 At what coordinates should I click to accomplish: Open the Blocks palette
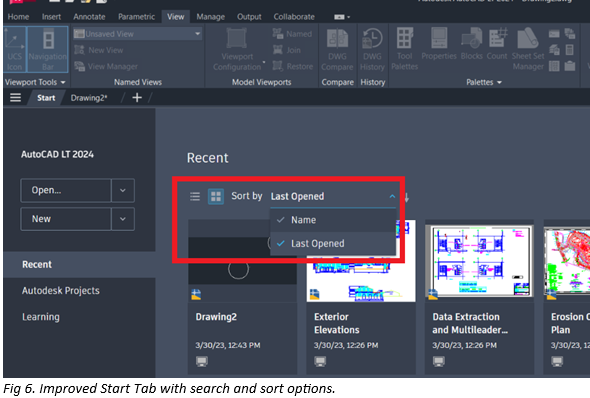[x=471, y=44]
